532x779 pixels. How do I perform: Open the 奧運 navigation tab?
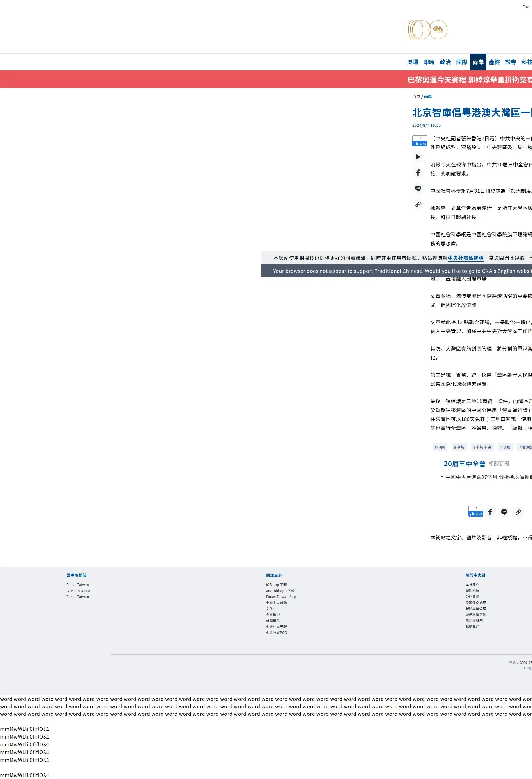412,62
